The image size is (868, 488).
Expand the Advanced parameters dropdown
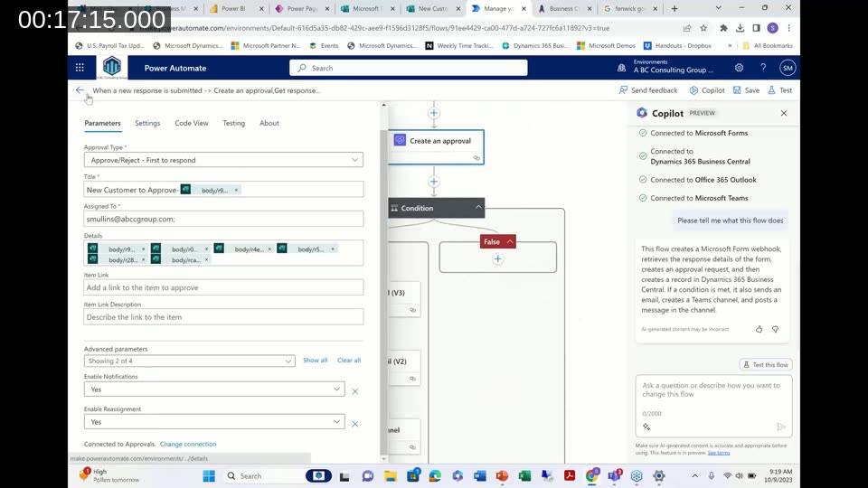click(189, 361)
